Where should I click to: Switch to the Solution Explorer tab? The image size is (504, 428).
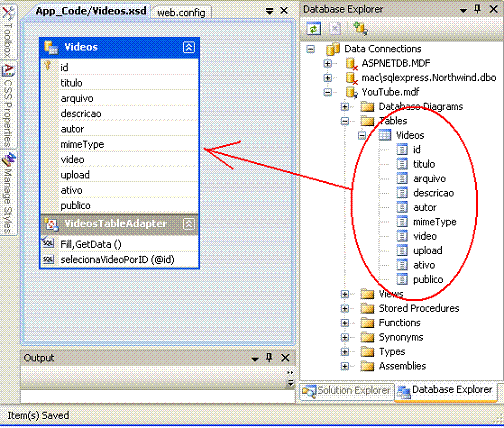(347, 391)
